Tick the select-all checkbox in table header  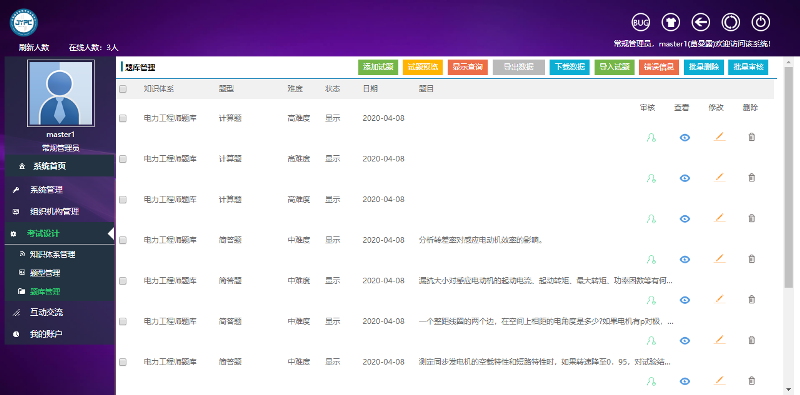(123, 89)
